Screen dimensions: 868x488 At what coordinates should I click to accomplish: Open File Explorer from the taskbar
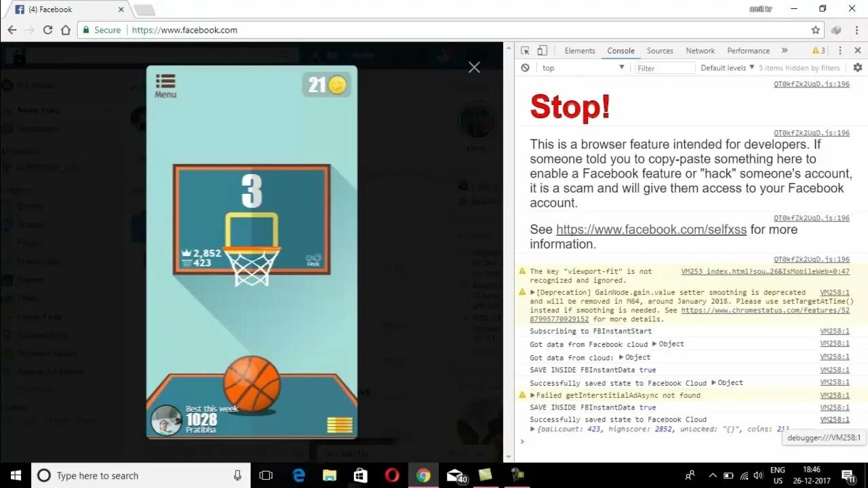[330, 475]
